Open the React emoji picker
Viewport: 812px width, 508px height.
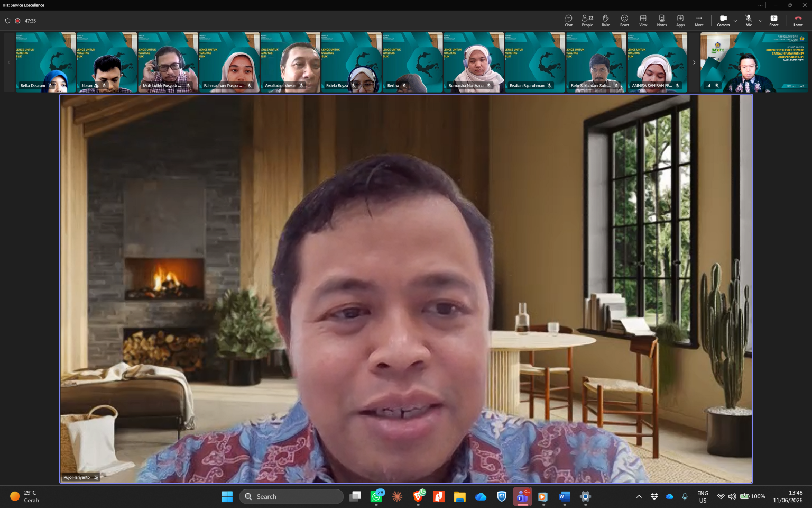[624, 21]
